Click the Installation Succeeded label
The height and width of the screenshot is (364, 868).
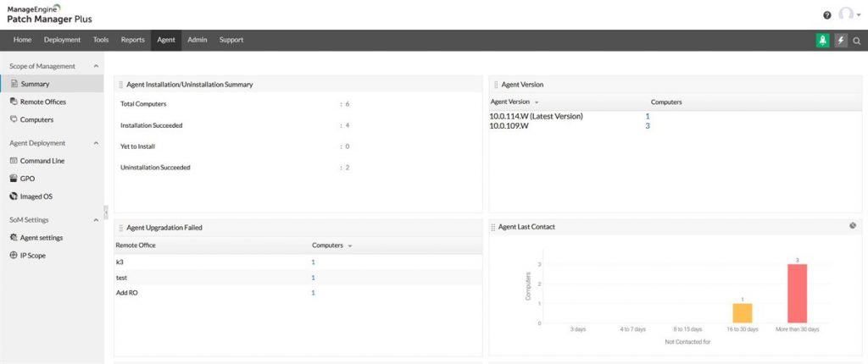pos(152,125)
